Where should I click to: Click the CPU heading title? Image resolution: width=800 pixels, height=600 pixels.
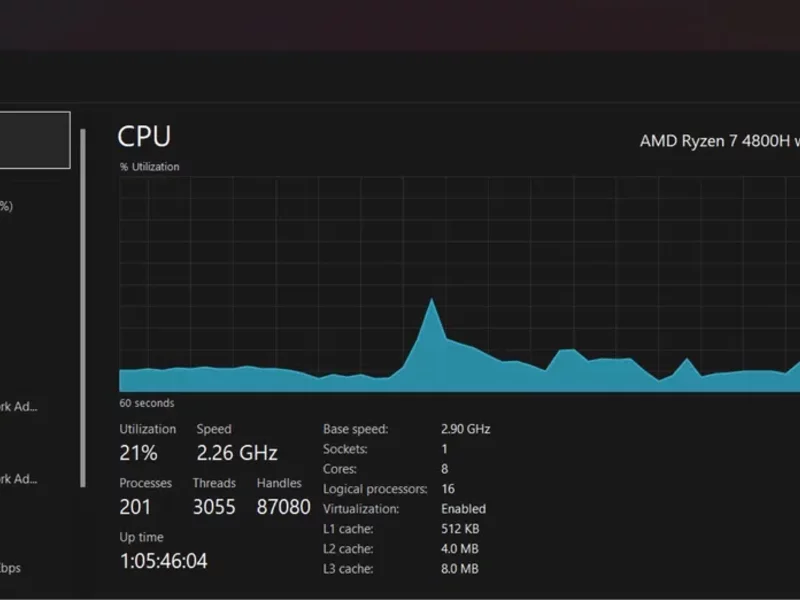click(144, 137)
